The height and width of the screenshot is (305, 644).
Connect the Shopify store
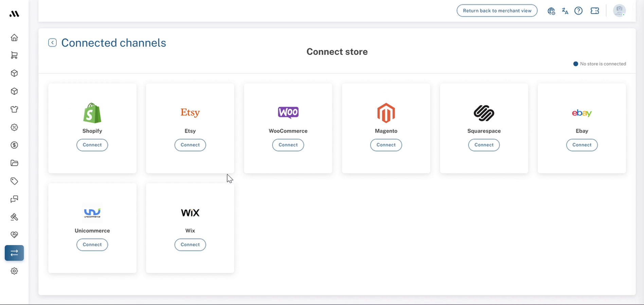[x=92, y=145]
